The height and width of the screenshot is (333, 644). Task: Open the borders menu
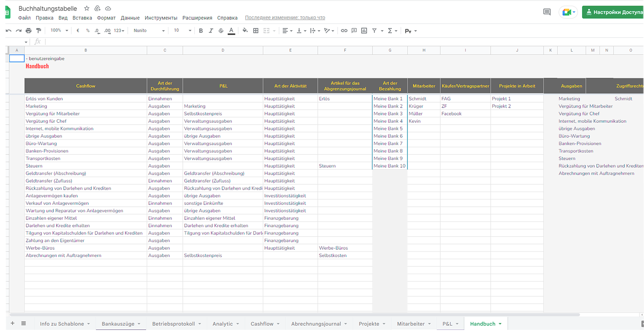point(256,31)
